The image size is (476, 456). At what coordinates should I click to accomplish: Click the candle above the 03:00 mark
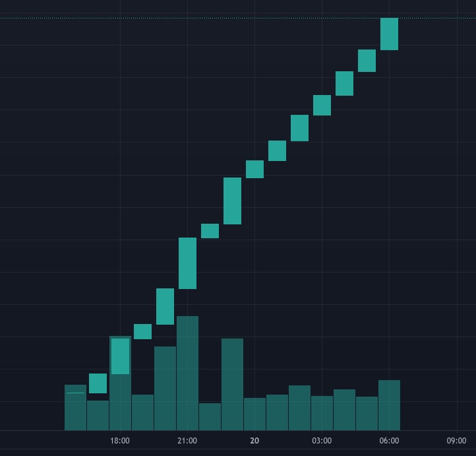tap(322, 105)
